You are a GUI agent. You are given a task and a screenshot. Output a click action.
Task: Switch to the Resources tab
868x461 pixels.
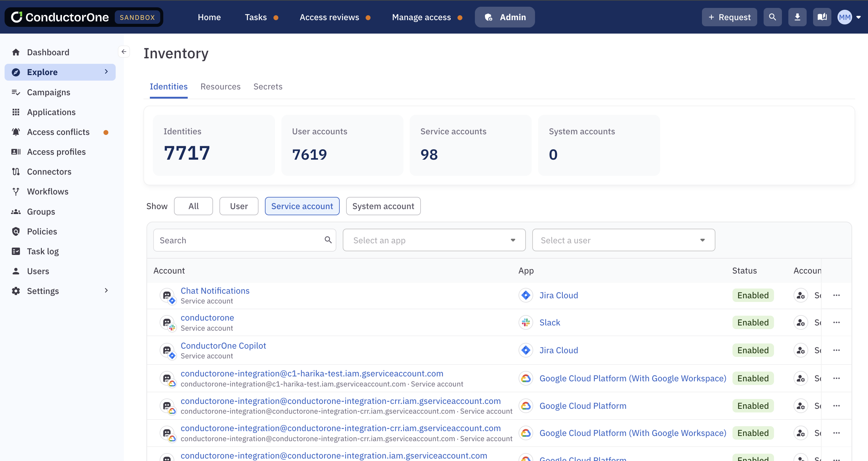[220, 87]
